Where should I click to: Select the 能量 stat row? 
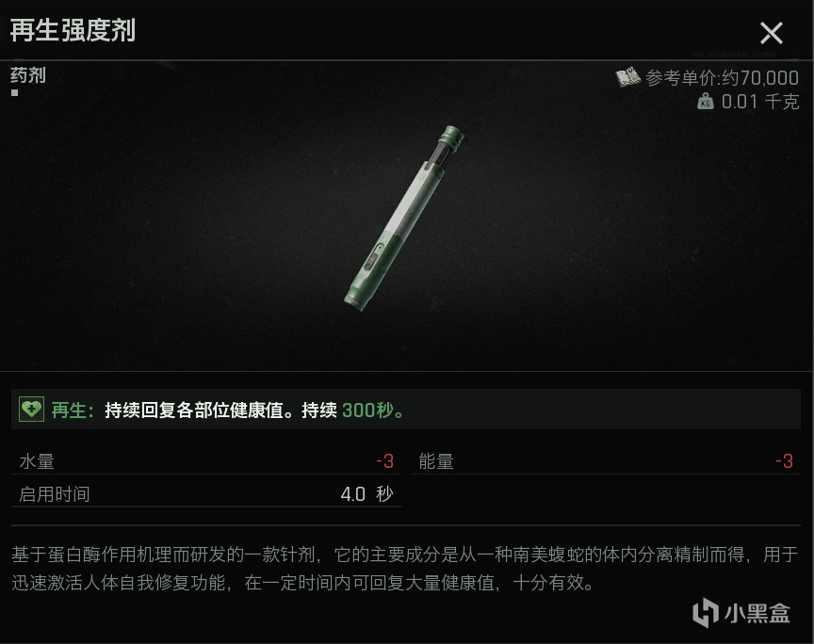(x=605, y=461)
